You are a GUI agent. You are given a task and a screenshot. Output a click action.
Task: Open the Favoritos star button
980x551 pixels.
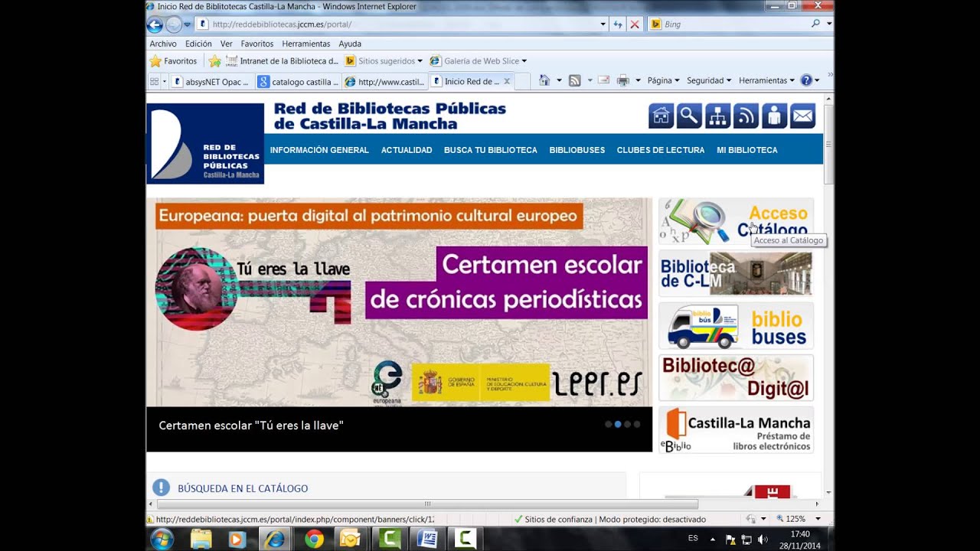(x=173, y=61)
